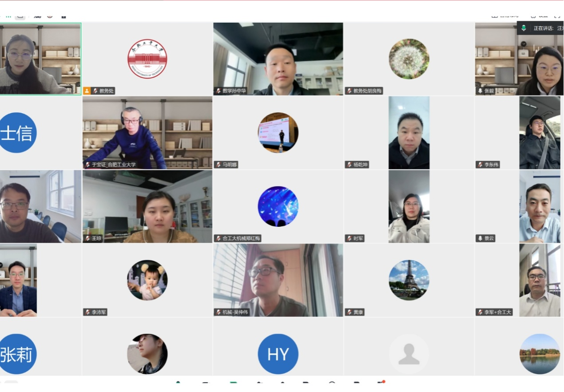Screen dimensions: 564x392
Task: Click the blue HY initials avatar
Action: (278, 354)
